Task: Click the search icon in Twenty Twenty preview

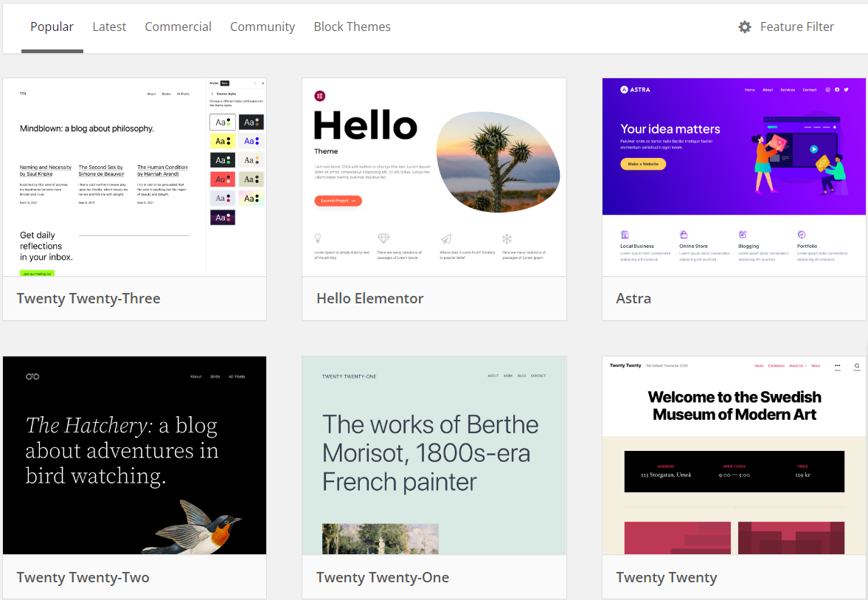Action: point(856,365)
